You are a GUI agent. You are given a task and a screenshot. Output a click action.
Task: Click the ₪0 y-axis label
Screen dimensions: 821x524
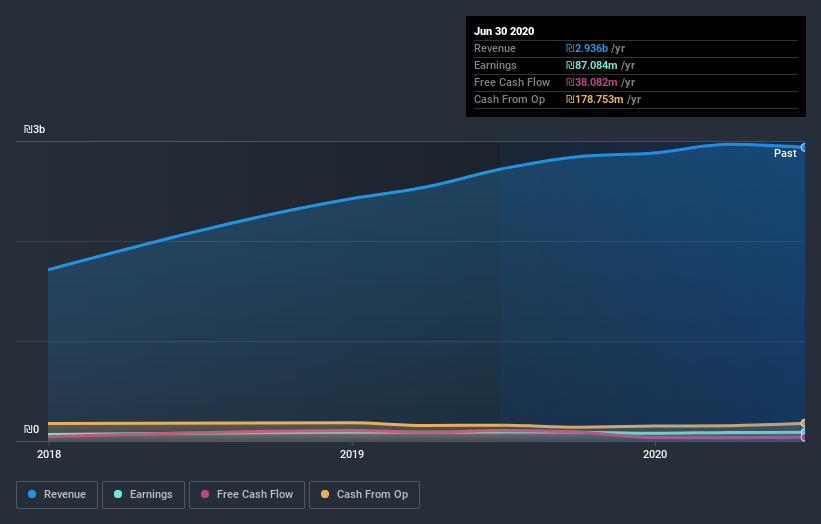[x=31, y=429]
